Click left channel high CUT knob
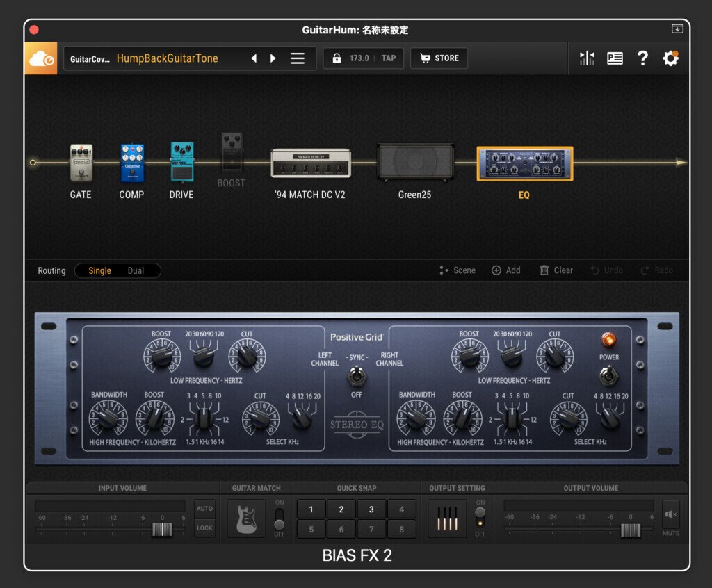Screen dimensions: 712x588 [261, 418]
